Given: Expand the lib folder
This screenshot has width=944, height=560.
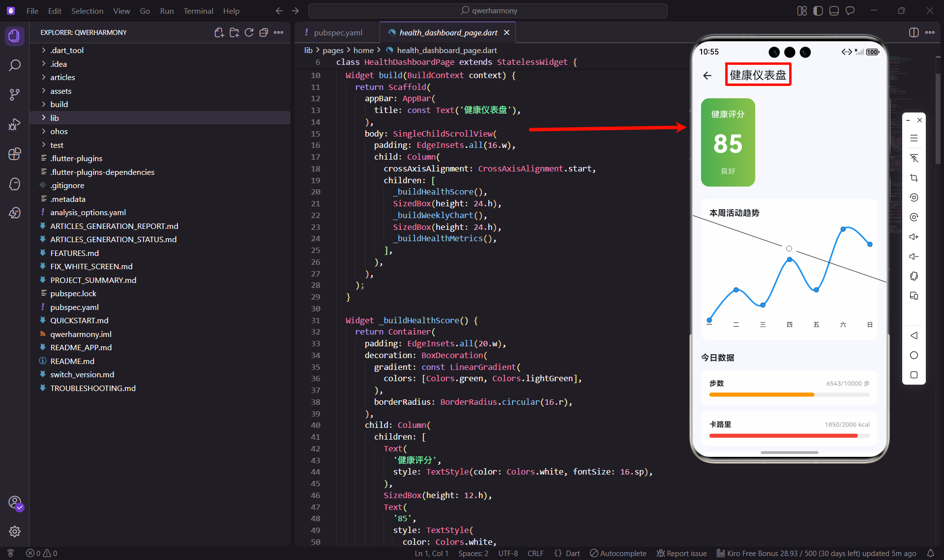Looking at the screenshot, I should click(55, 118).
